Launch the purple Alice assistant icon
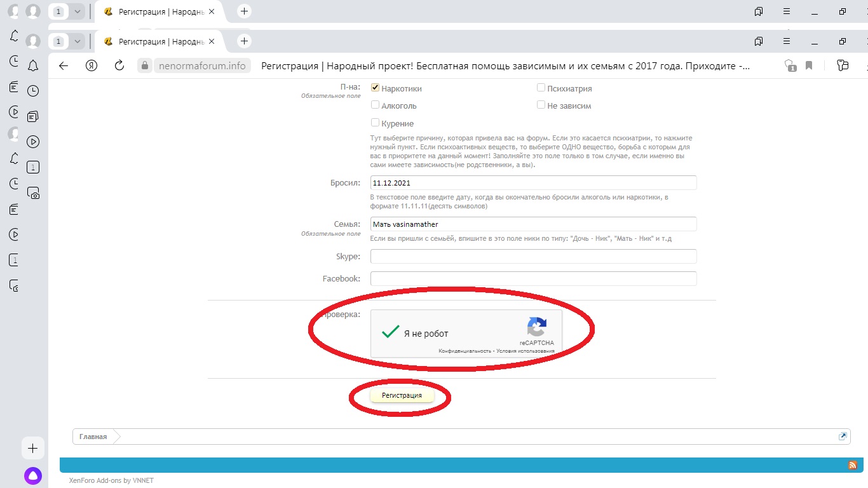 tap(33, 475)
